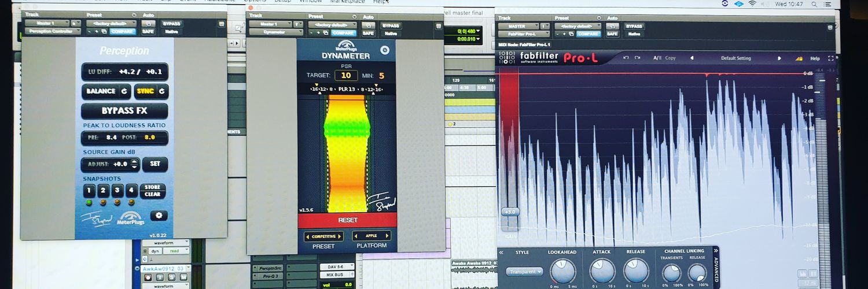Click Wi-Fi icon in macOS menu bar
Viewport: 868px width, 289px height.
(752, 3)
